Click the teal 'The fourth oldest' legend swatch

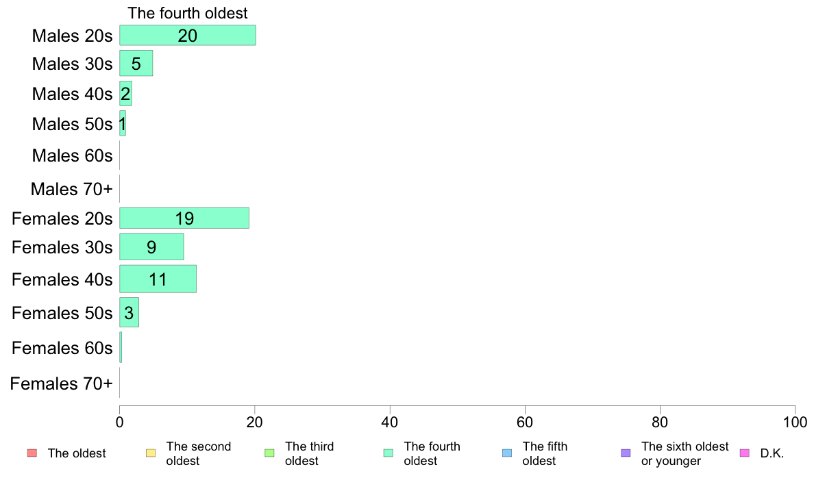click(388, 453)
